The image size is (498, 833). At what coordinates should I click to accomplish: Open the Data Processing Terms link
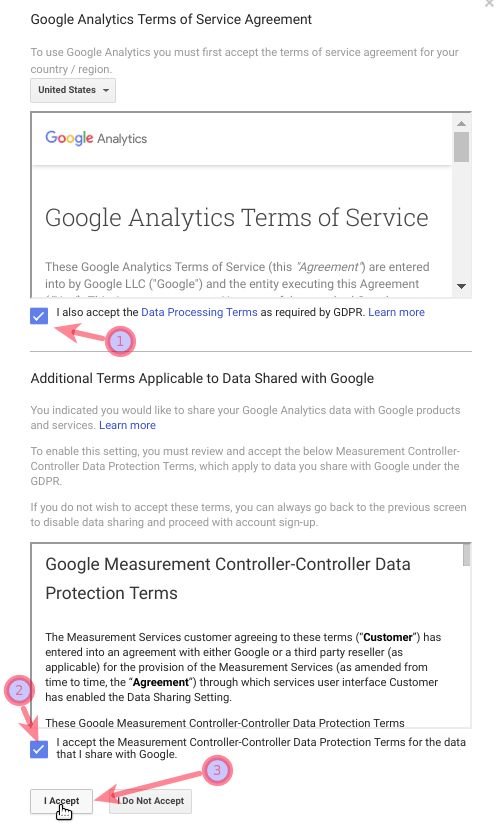[x=199, y=312]
